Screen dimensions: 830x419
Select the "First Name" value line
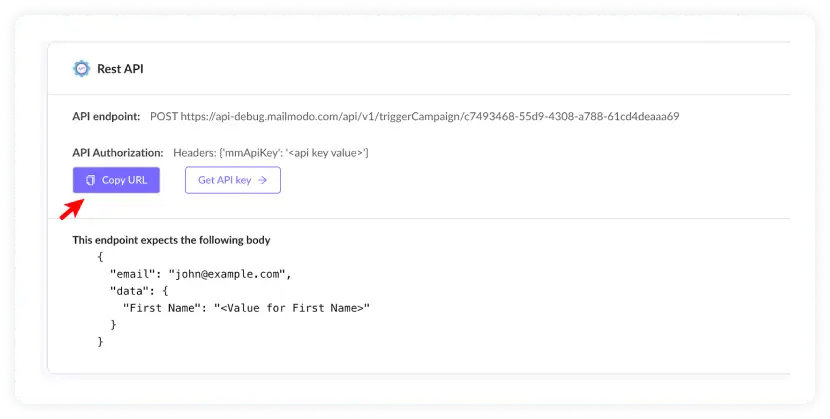[246, 308]
